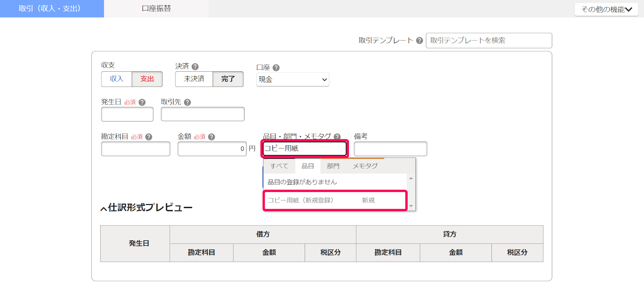Screen dimensions: 644x285
Task: Click the 備考 input field
Action: click(x=390, y=149)
